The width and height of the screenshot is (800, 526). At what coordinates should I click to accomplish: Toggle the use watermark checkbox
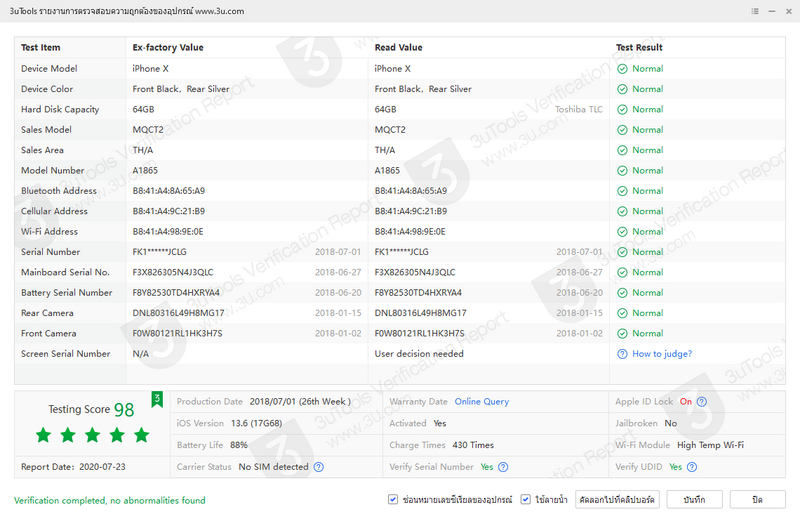point(526,499)
